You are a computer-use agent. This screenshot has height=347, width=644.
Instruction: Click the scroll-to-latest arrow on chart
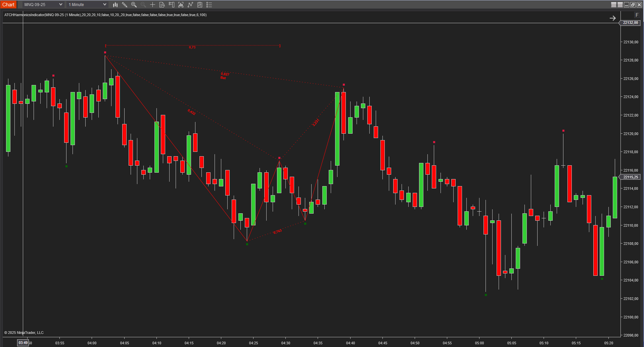tap(613, 18)
